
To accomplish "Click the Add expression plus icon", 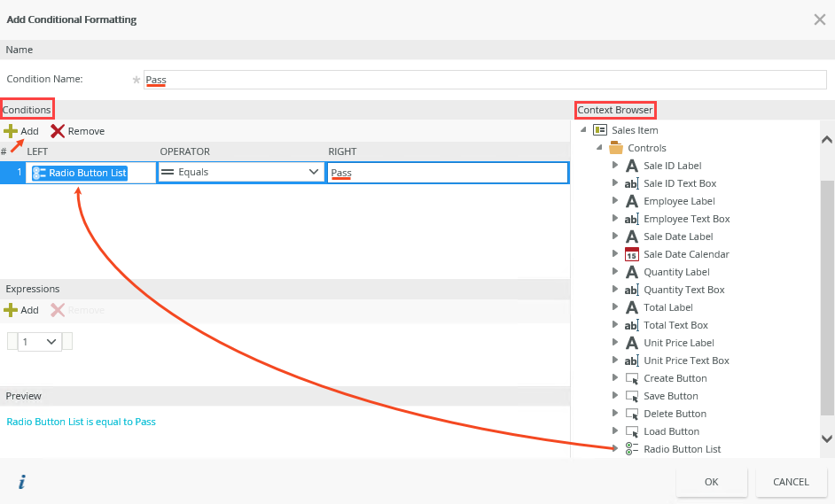I will 11,310.
